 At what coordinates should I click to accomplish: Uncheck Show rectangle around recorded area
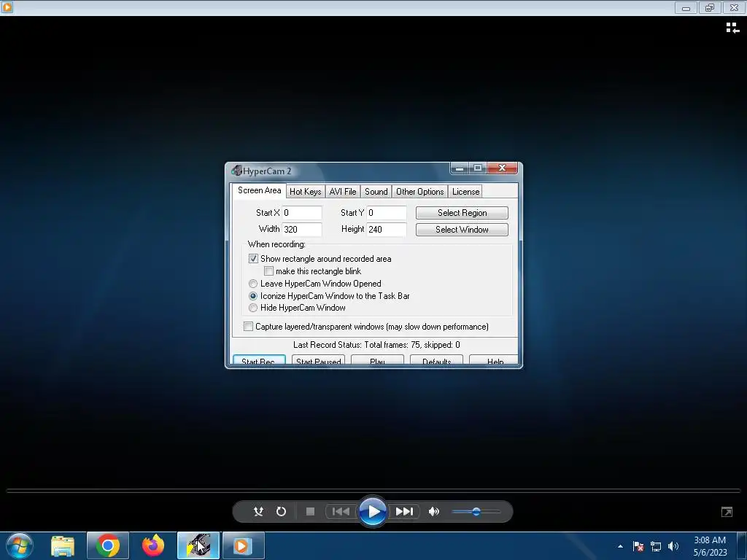tap(253, 259)
